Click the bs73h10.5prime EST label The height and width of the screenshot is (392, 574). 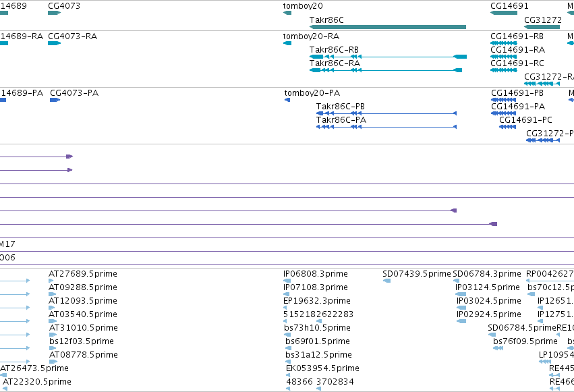point(318,329)
